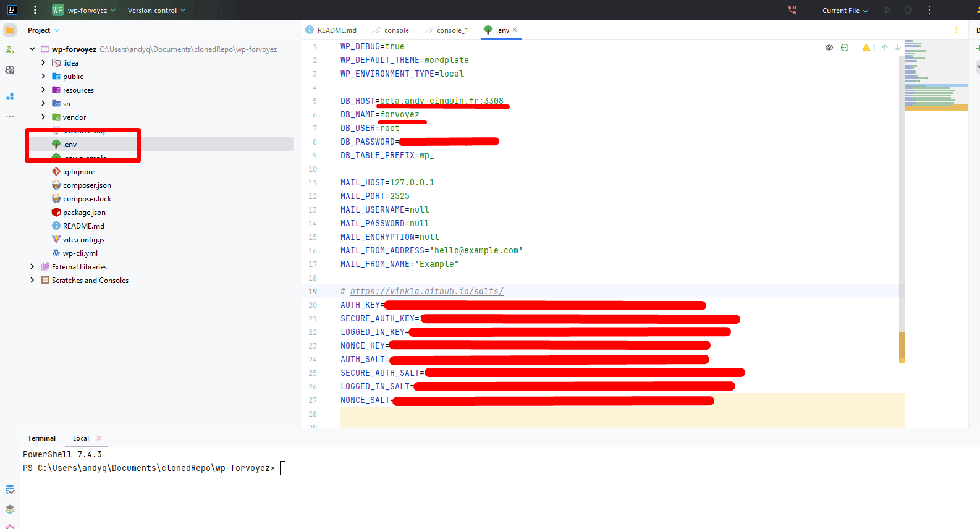The height and width of the screenshot is (529, 980).
Task: Open the vinkla.github.io salts link
Action: tap(426, 291)
